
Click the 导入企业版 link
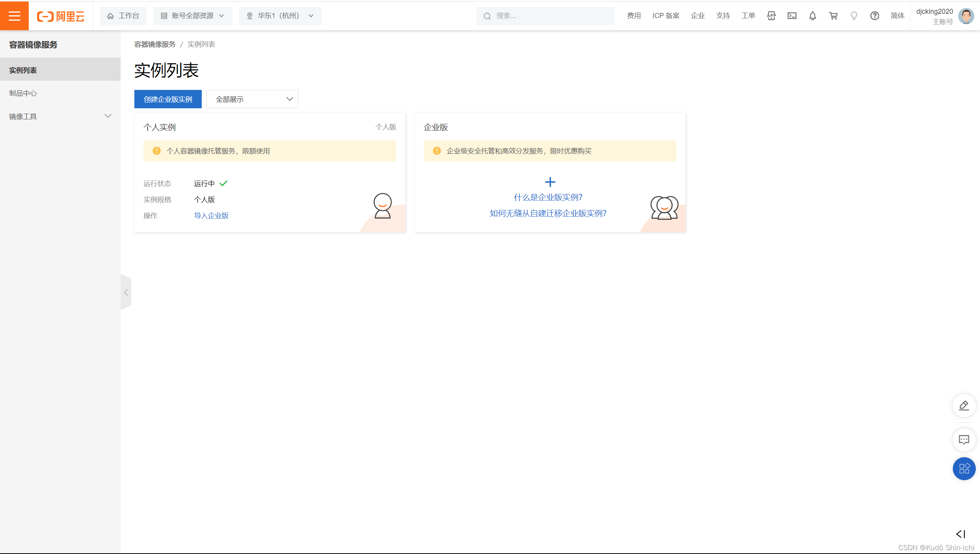coord(211,215)
